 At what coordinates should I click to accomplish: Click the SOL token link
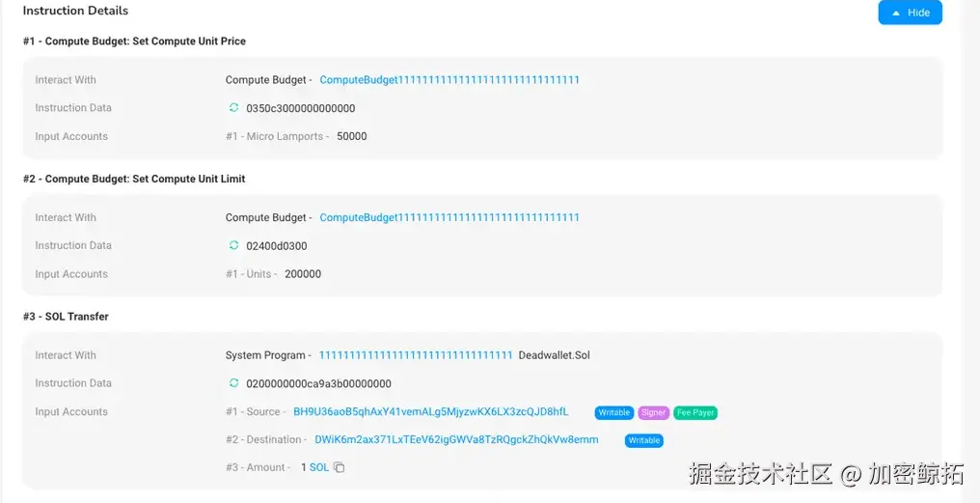(x=318, y=467)
